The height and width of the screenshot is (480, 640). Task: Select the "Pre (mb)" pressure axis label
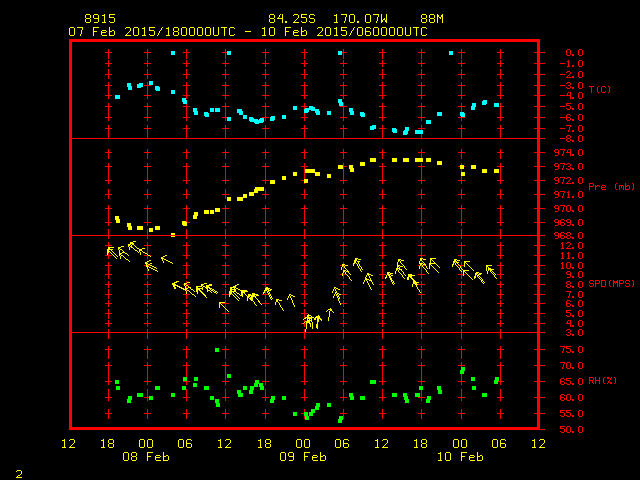[611, 187]
